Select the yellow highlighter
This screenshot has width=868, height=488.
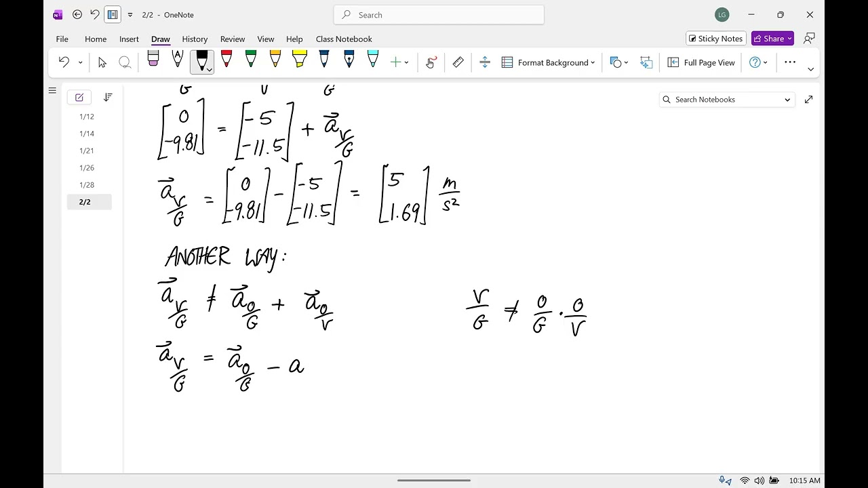[x=300, y=59]
